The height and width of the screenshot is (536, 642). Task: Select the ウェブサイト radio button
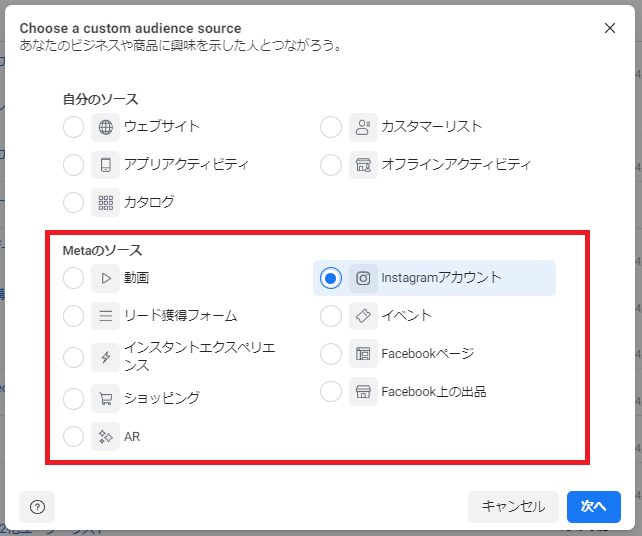(x=73, y=127)
